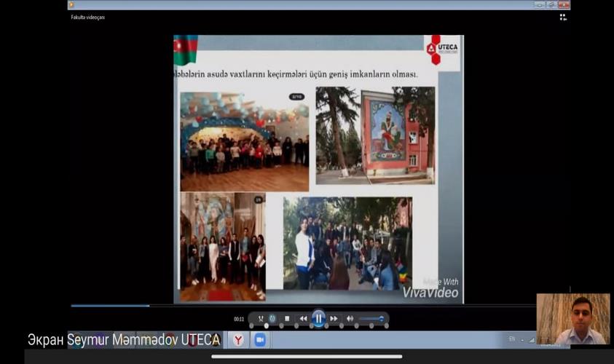The image size is (614, 364).
Task: Click the Switch to Library icon
Action: point(563,17)
